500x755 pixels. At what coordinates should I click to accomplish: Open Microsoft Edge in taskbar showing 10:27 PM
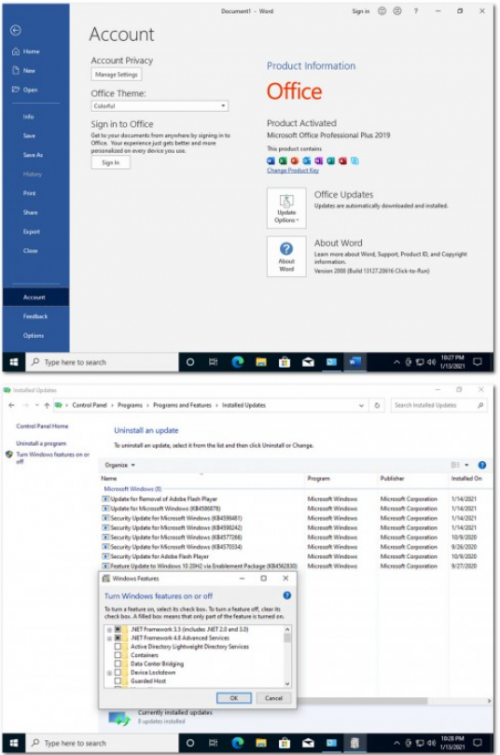237,362
